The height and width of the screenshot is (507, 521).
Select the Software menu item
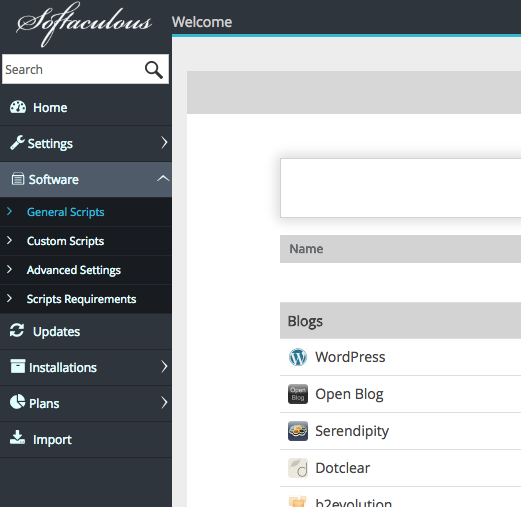click(x=86, y=179)
